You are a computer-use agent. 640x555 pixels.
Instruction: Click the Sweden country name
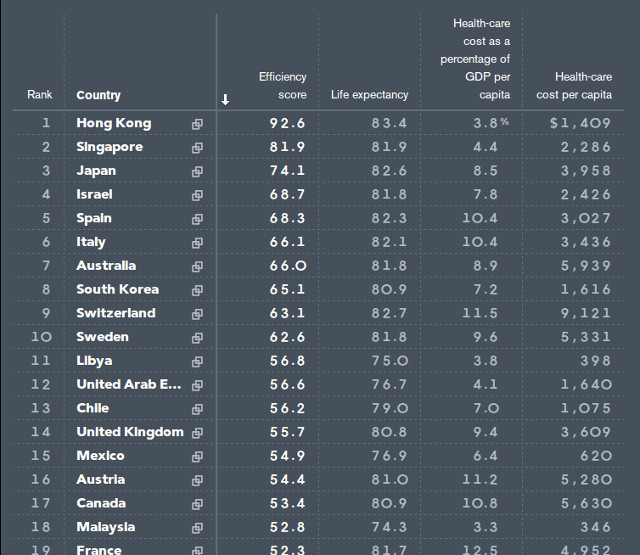(x=102, y=337)
